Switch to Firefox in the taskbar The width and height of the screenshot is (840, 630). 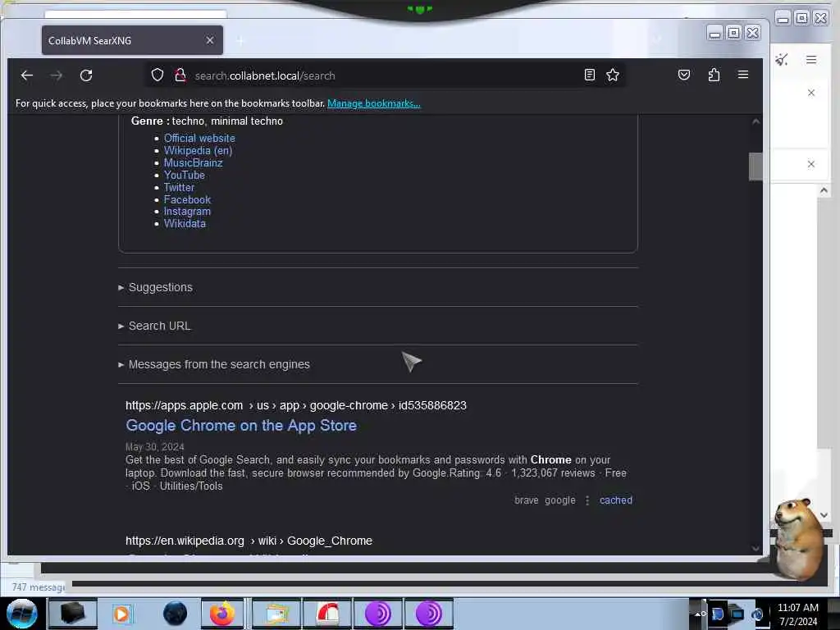coord(221,614)
